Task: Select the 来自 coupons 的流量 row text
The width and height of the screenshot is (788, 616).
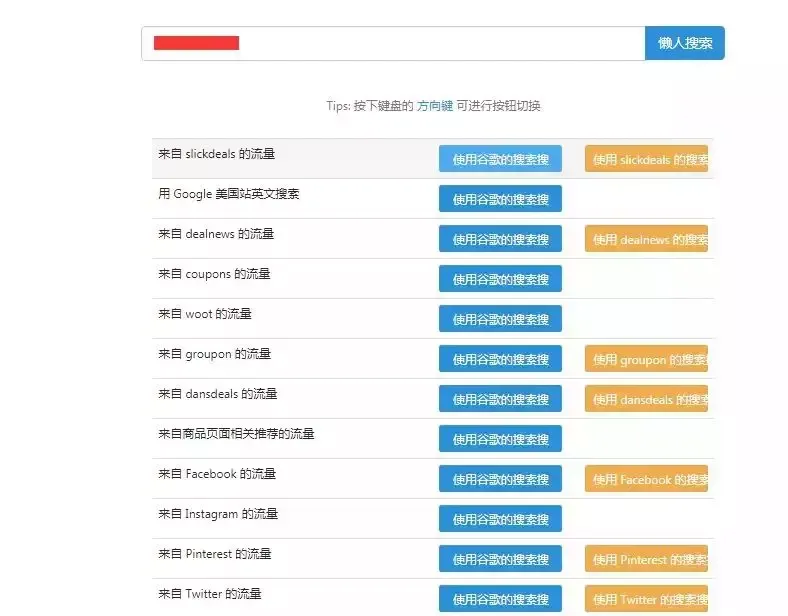Action: point(215,274)
